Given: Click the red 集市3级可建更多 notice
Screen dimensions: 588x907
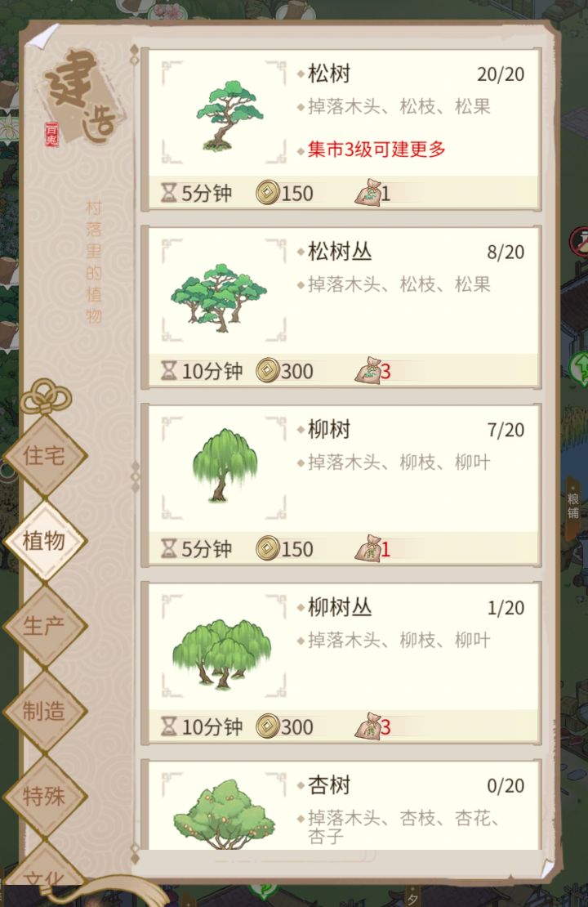Looking at the screenshot, I should click(x=376, y=150).
